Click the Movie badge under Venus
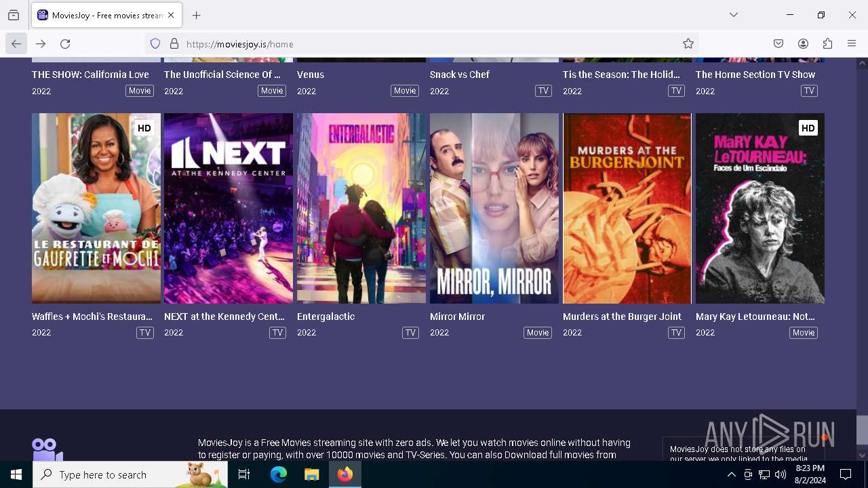868x488 pixels. (x=405, y=91)
